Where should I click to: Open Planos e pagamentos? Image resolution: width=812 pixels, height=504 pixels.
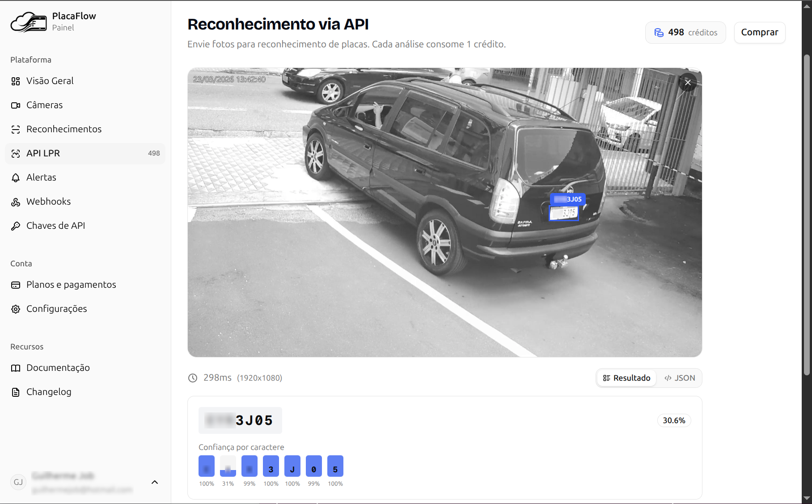[x=71, y=285]
